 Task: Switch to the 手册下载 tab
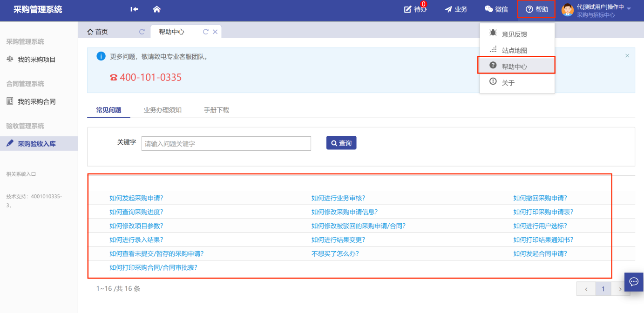point(216,110)
